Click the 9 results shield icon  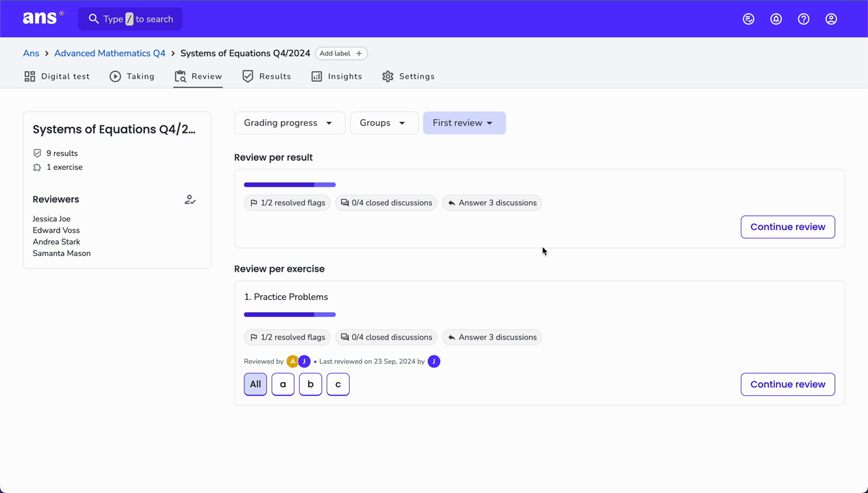point(37,153)
